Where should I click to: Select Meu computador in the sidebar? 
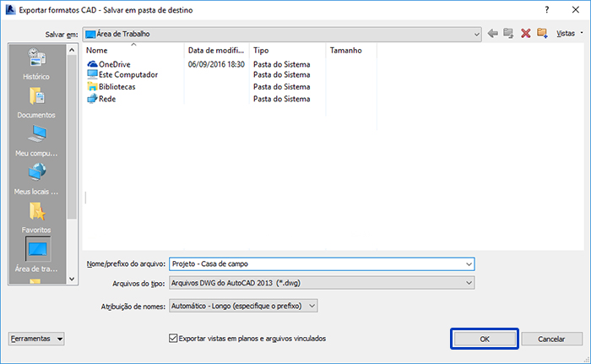click(x=36, y=141)
